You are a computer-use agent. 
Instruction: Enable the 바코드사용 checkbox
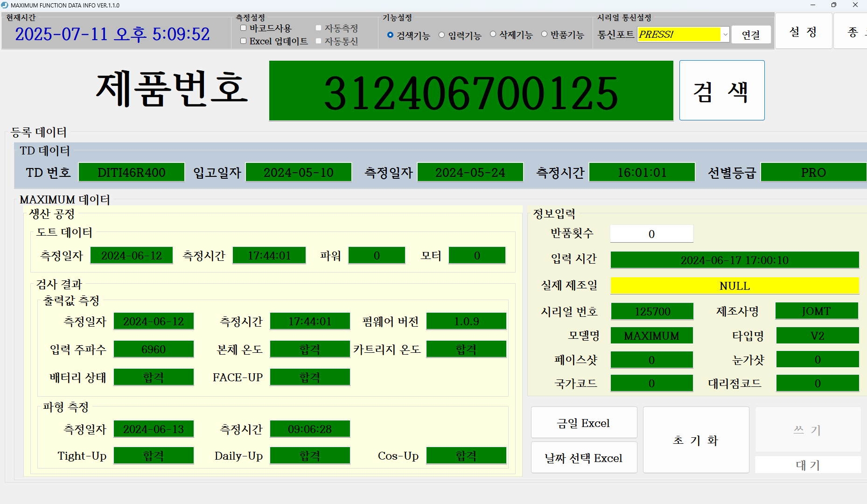click(x=243, y=28)
